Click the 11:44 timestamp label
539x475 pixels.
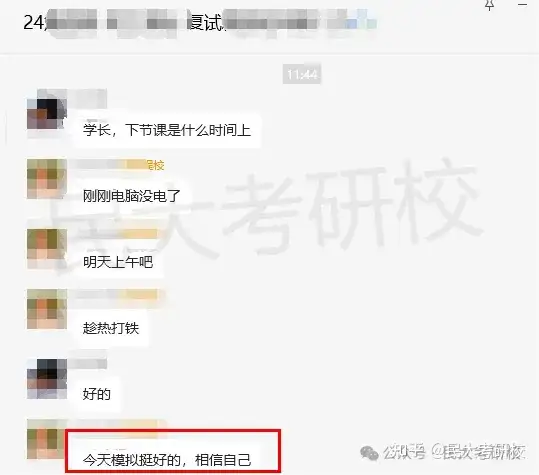pos(302,74)
